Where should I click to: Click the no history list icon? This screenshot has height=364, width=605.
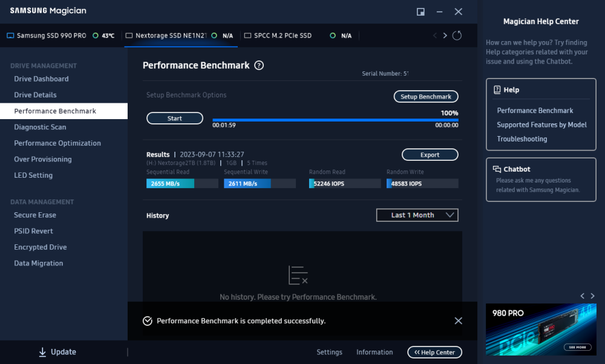pos(298,275)
